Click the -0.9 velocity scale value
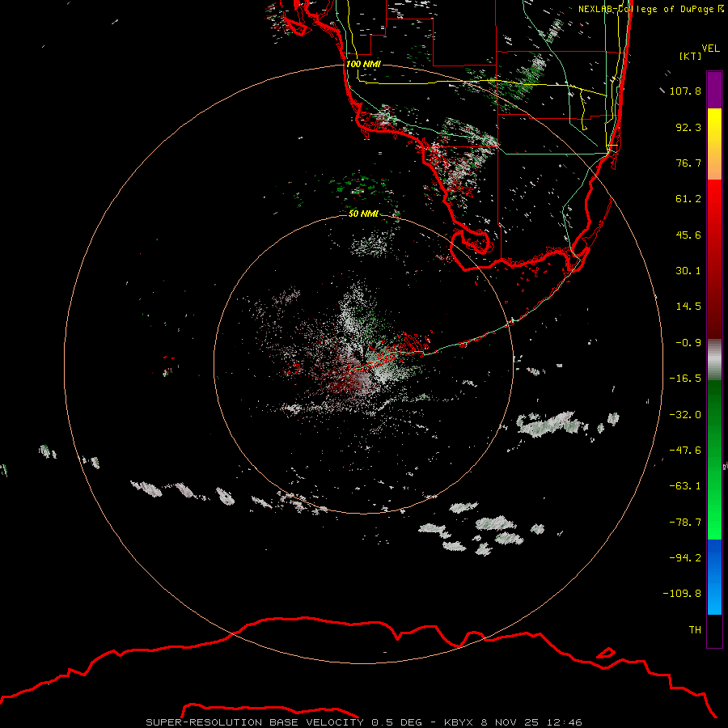 tap(688, 343)
